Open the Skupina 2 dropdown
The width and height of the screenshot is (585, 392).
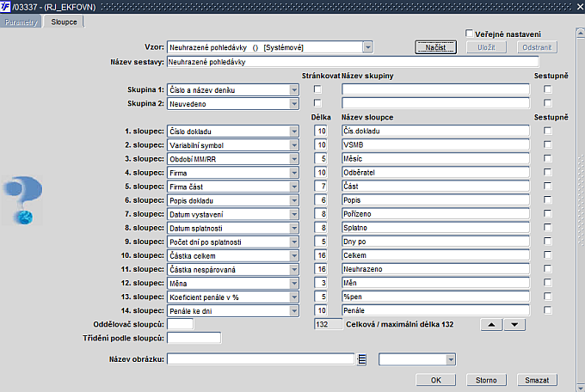(294, 104)
